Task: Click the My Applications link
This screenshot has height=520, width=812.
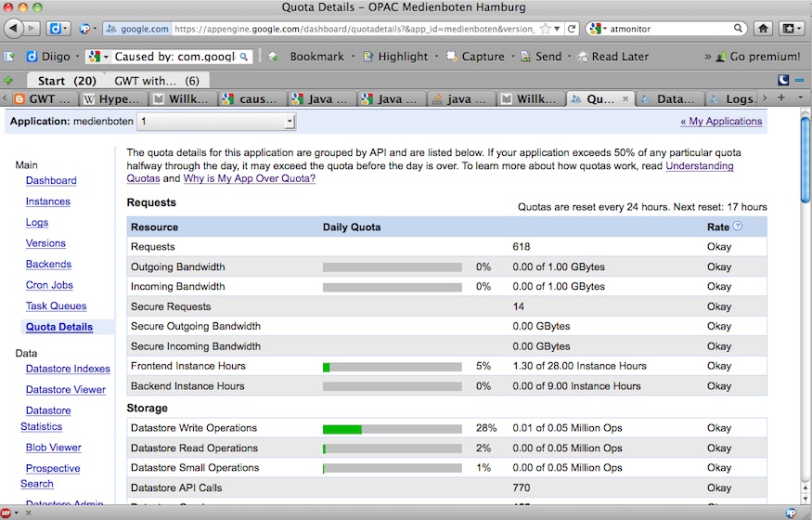Action: point(721,122)
